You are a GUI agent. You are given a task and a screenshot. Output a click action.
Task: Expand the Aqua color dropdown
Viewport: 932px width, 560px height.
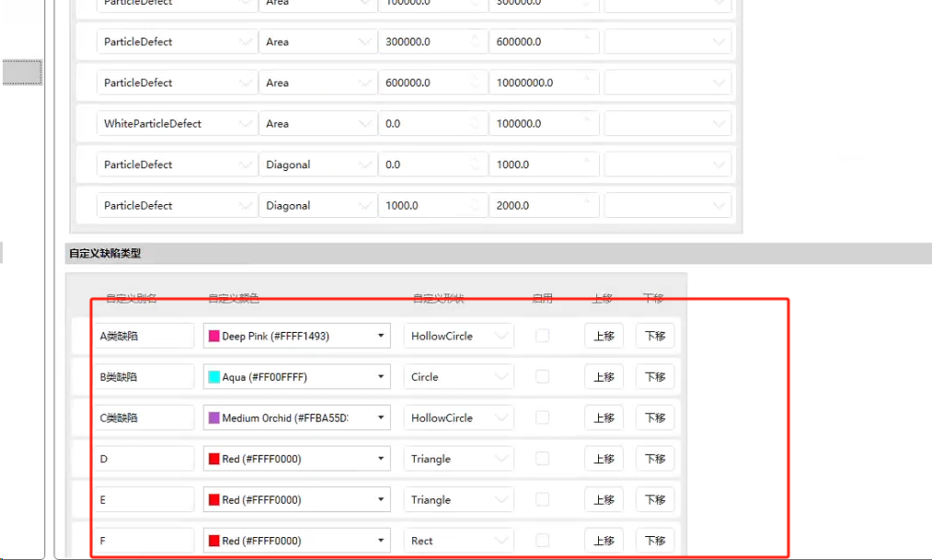[x=381, y=377]
